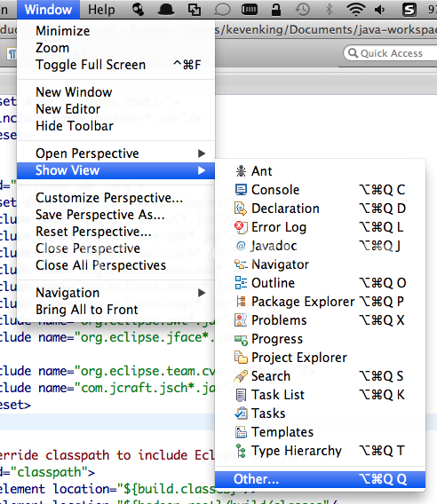Select the Package Explorer icon

pos(241,302)
